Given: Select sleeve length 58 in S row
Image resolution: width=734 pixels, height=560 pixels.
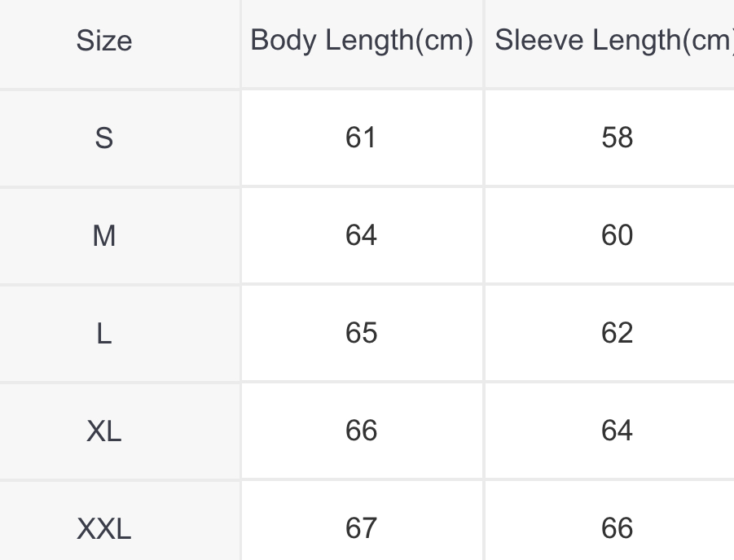Looking at the screenshot, I should [x=617, y=138].
